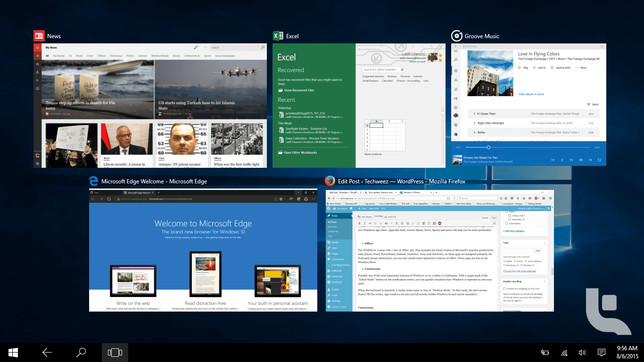Skip to previous track in Groove Music
This screenshot has width=644, height=362.
tap(553, 160)
